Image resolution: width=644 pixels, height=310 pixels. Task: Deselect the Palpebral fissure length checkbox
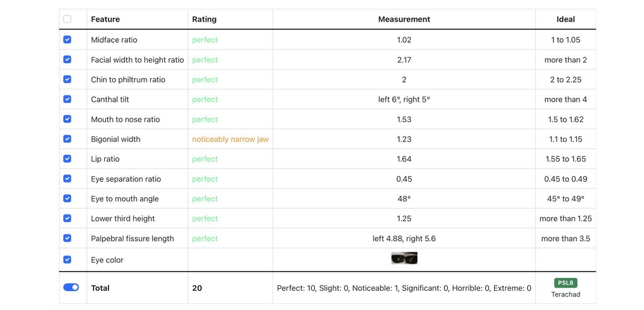pyautogui.click(x=67, y=238)
